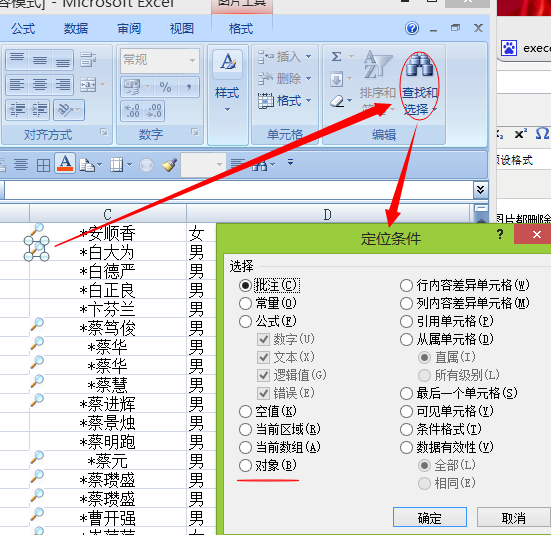Open the 对齐方式 dialog launcher
The height and width of the screenshot is (535, 551).
coord(104,132)
